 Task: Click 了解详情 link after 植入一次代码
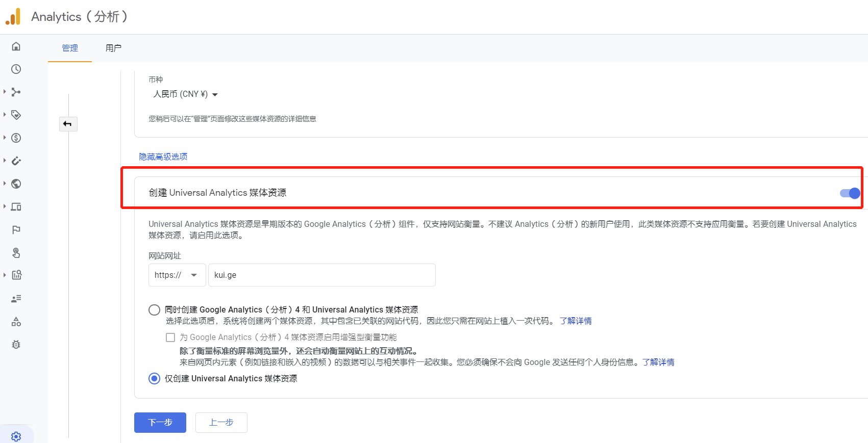[576, 321]
